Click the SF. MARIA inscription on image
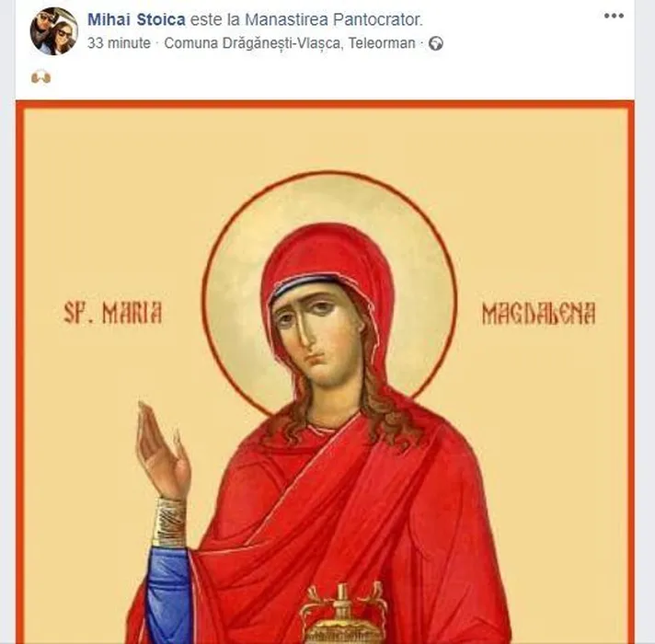Viewport: 655px width, 644px height. tap(112, 313)
